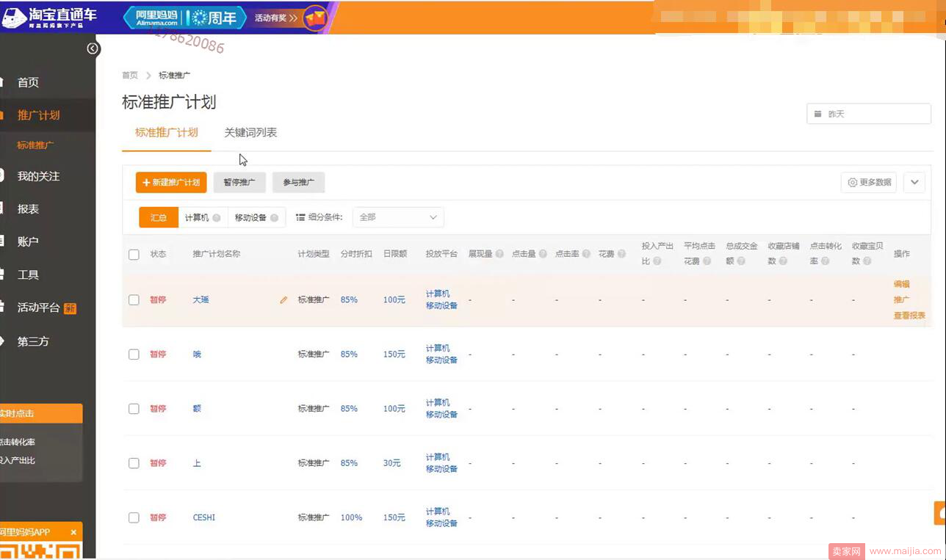Check the checkbox for plan 咦
Image resolution: width=946 pixels, height=560 pixels.
tap(134, 354)
